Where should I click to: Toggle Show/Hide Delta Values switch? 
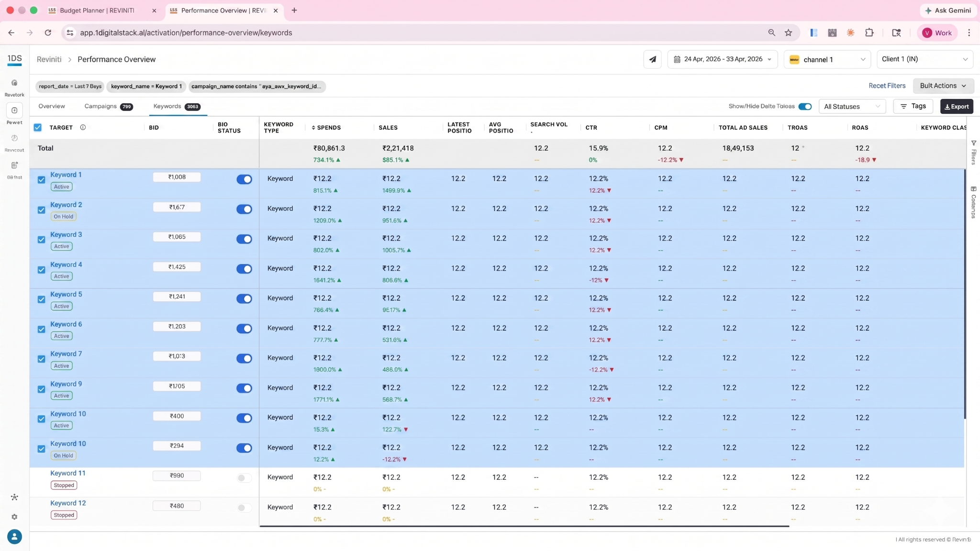click(x=805, y=107)
